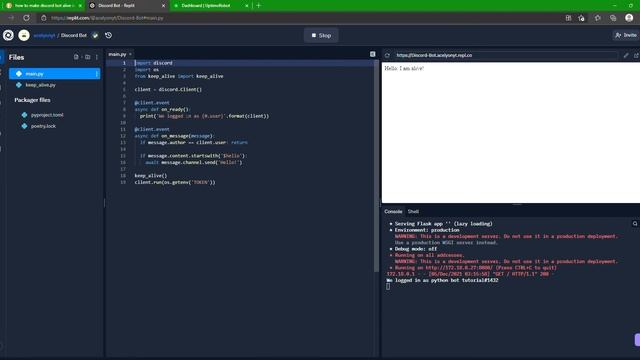Click the keep_alive() call on line 18
Image resolution: width=640 pixels, height=360 pixels.
[x=151, y=176]
